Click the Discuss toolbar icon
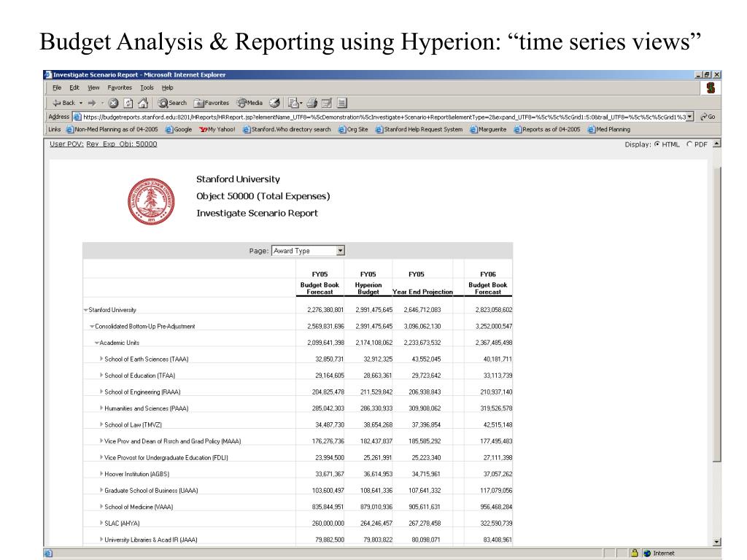This screenshot has height=560, width=747. 341,103
